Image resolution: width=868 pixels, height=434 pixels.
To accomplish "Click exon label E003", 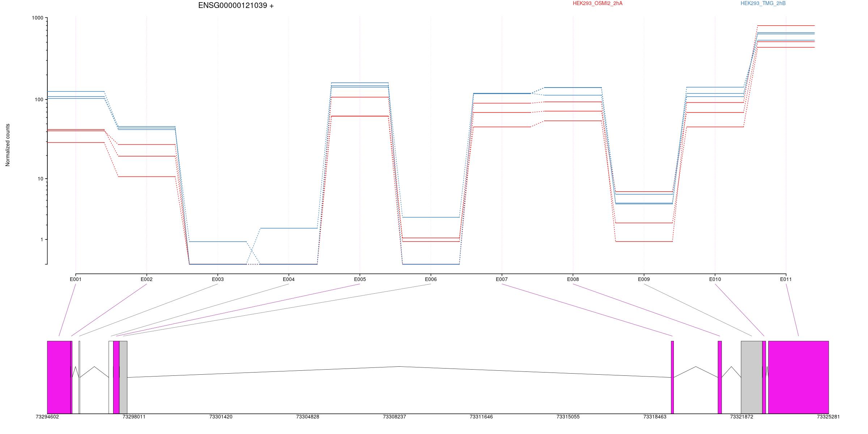I will click(218, 279).
